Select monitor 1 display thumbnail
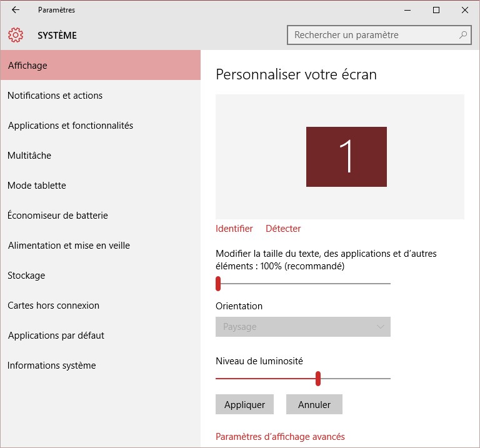 pyautogui.click(x=346, y=157)
